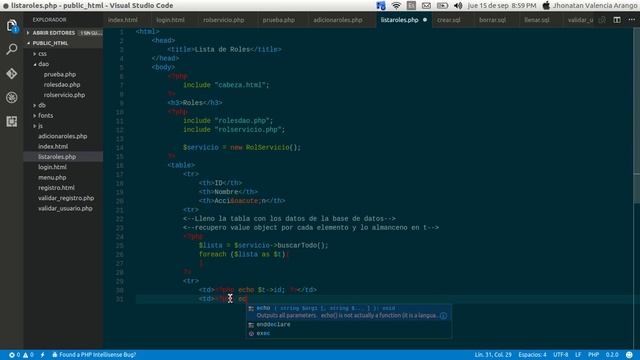Switch to the adicionaroles.php tab

point(338,20)
